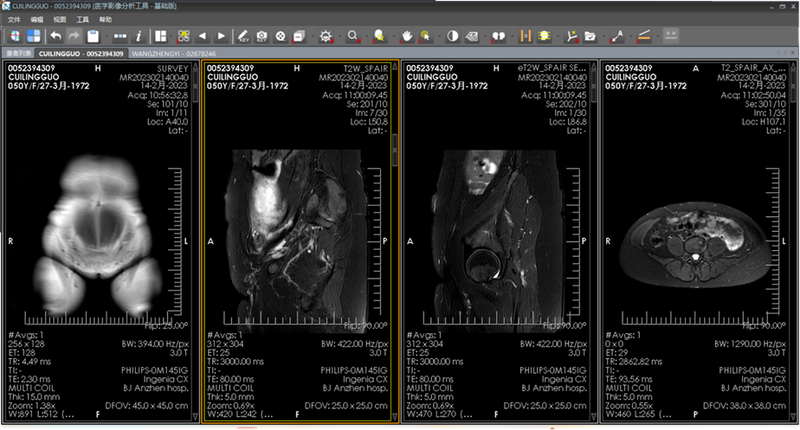Open the 编辑 (Edit) menu

click(x=37, y=19)
